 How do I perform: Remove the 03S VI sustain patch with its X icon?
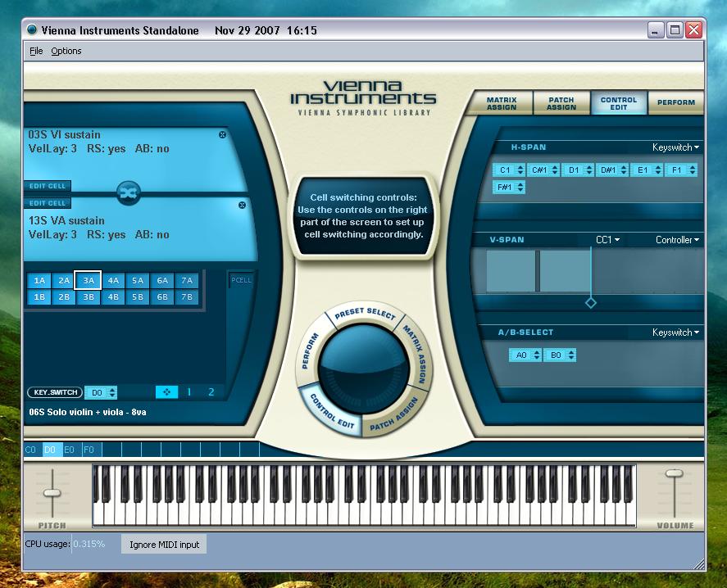[x=223, y=135]
